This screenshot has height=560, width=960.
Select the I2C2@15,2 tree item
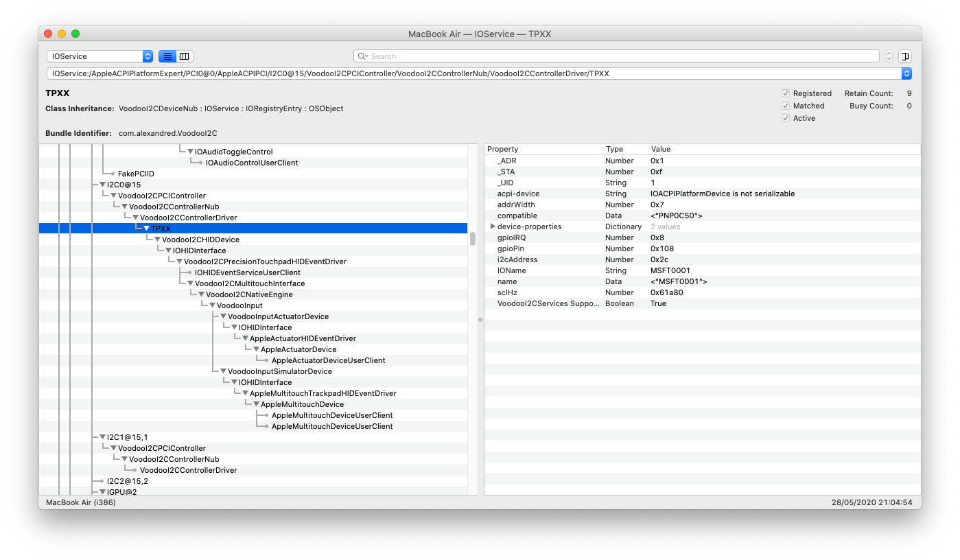tap(127, 481)
